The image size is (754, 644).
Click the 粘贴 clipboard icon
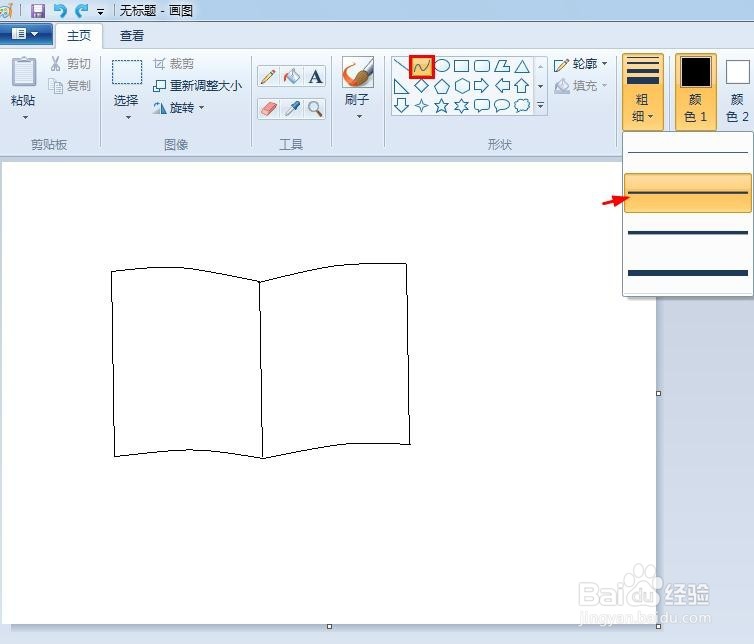(x=24, y=72)
